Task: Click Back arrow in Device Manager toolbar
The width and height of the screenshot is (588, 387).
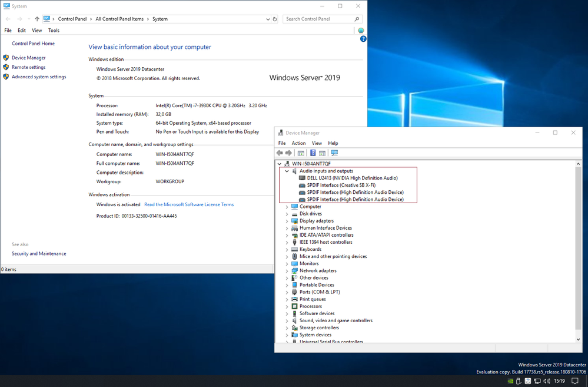Action: coord(280,153)
